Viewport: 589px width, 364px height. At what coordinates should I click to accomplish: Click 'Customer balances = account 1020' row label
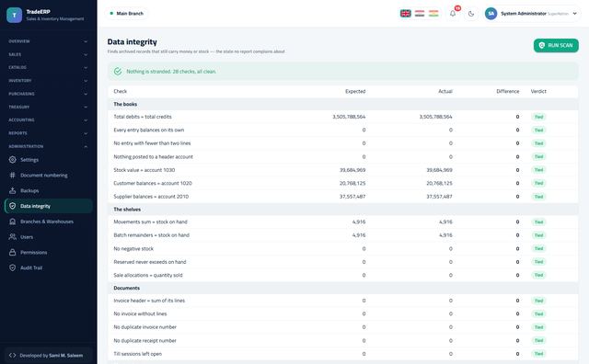[153, 183]
